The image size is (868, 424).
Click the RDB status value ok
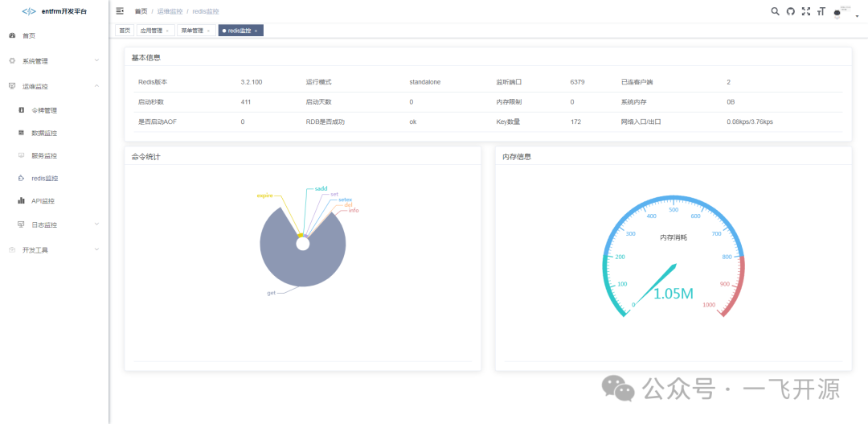[413, 122]
